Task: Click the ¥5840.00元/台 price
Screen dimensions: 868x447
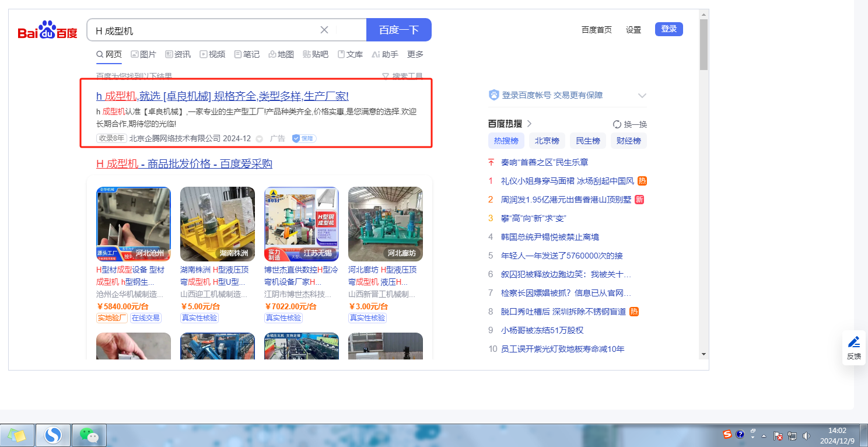Action: [122, 306]
